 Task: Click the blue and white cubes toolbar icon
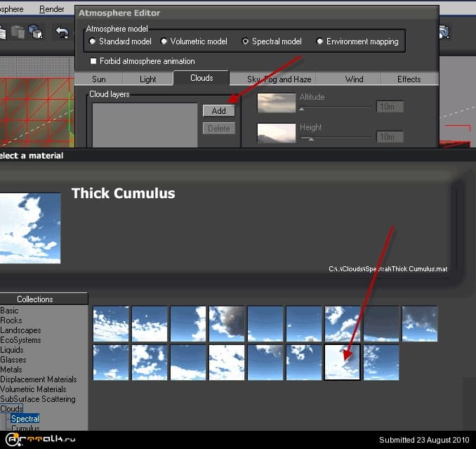pos(36,32)
